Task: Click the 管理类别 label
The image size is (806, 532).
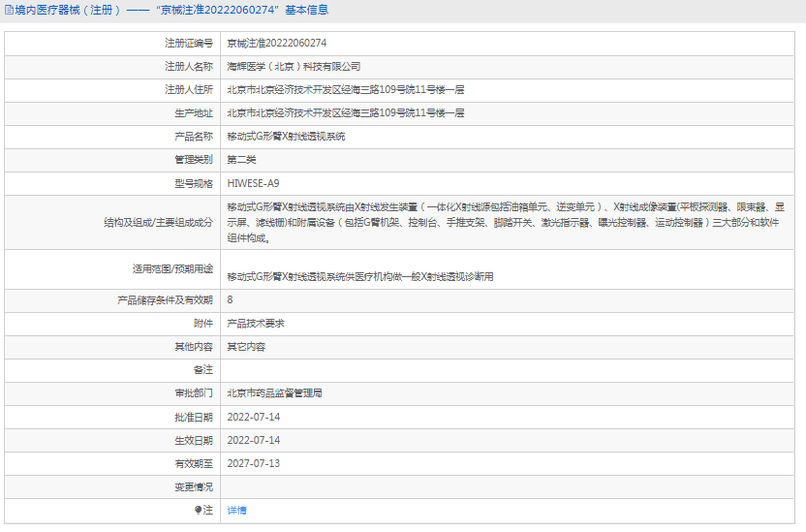Action: 194,160
